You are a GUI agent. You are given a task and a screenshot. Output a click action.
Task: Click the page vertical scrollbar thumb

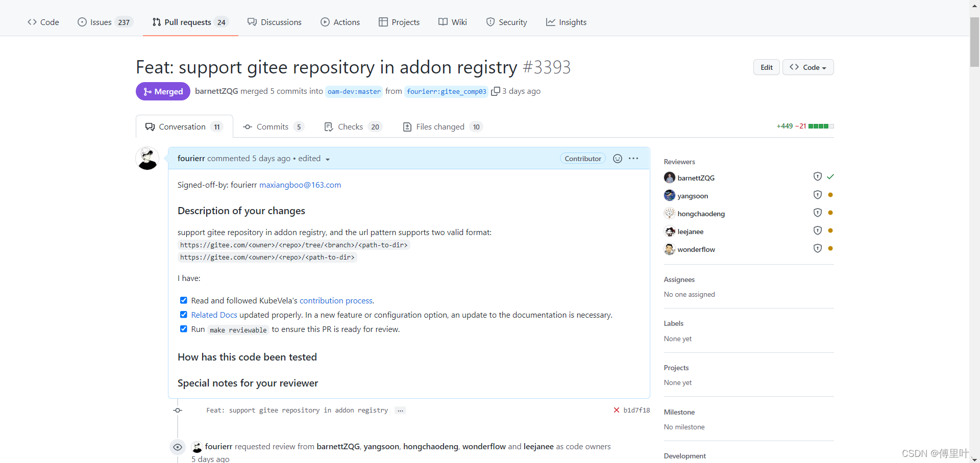(x=975, y=42)
